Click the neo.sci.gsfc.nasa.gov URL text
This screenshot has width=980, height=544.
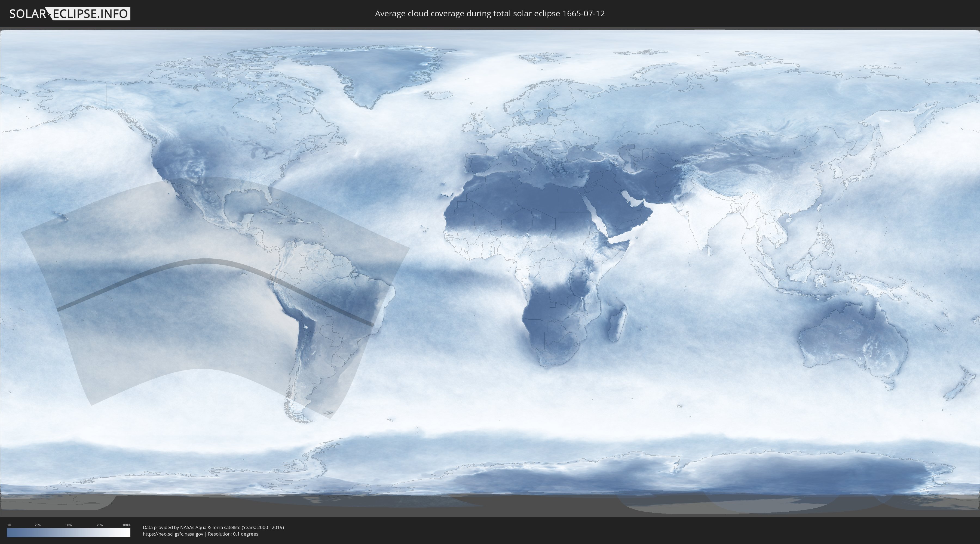point(173,534)
